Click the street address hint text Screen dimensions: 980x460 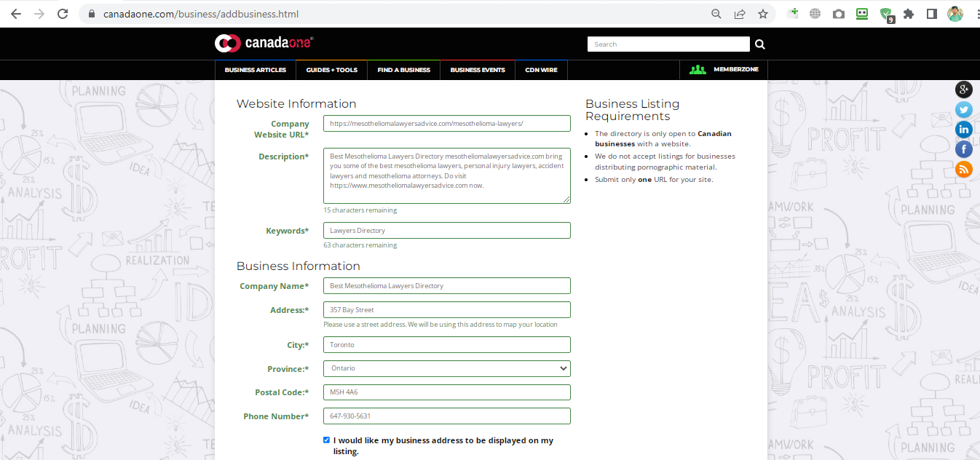[x=440, y=325]
